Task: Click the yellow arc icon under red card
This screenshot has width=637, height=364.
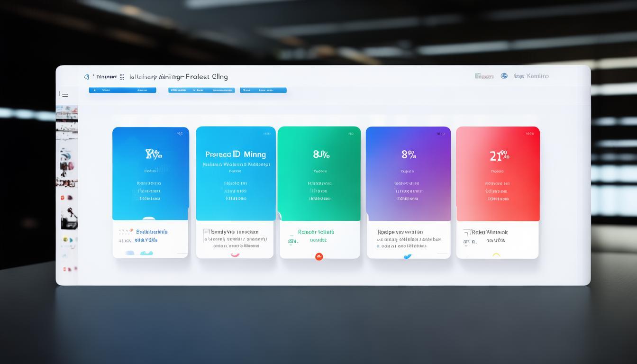Action: pyautogui.click(x=496, y=255)
